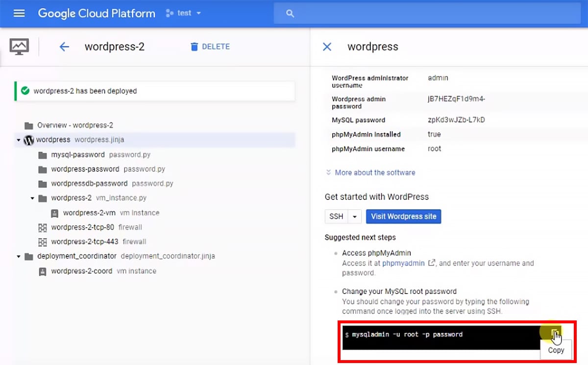Image resolution: width=588 pixels, height=365 pixels.
Task: Click the green deployed checkmark icon
Action: 25,91
